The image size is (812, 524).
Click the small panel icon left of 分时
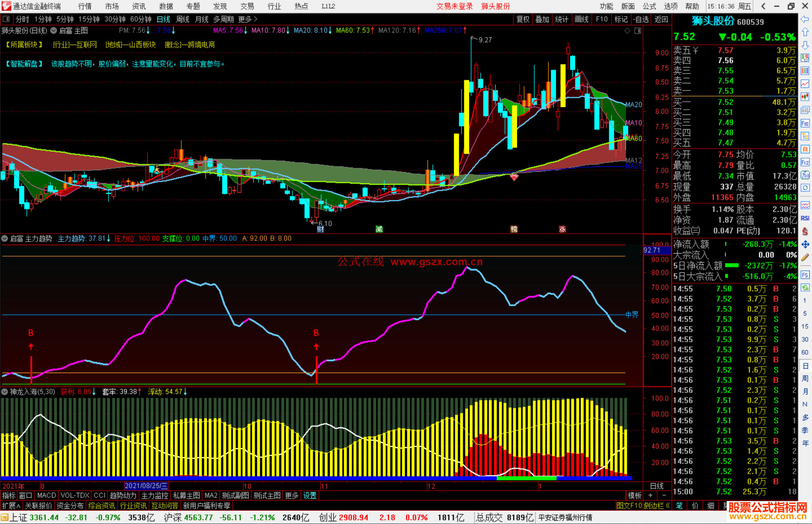pos(6,19)
